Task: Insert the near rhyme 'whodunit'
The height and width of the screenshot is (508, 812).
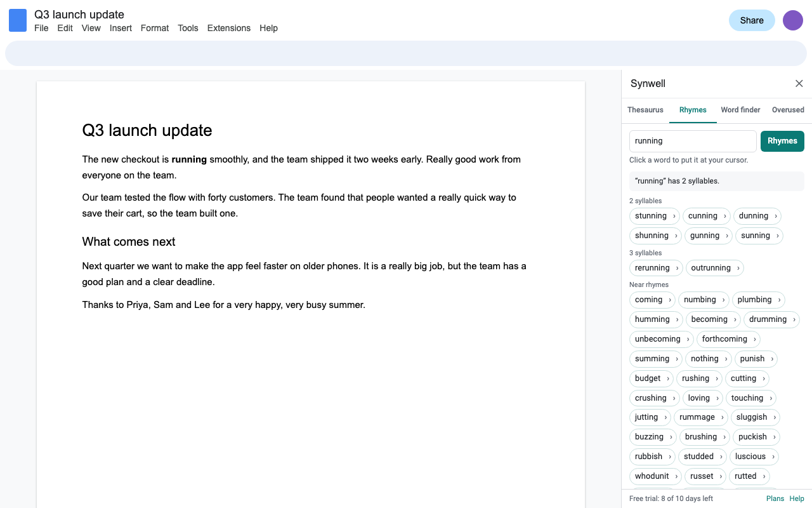Action: pos(652,476)
